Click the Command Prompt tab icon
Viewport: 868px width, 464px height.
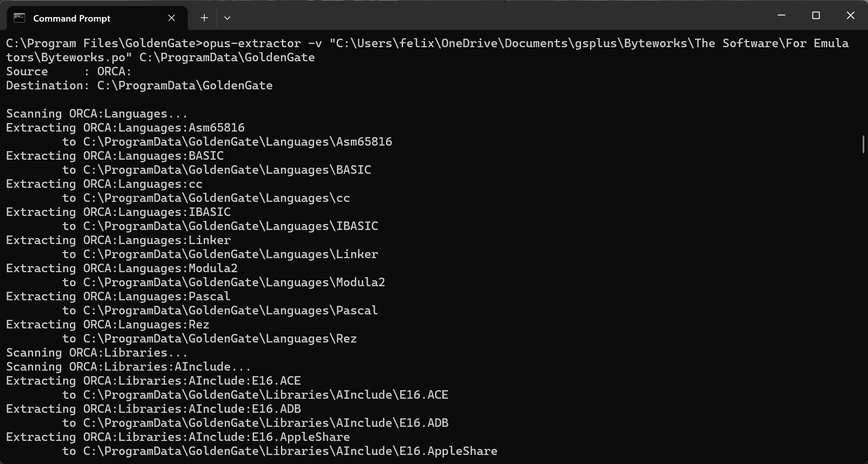click(x=19, y=18)
